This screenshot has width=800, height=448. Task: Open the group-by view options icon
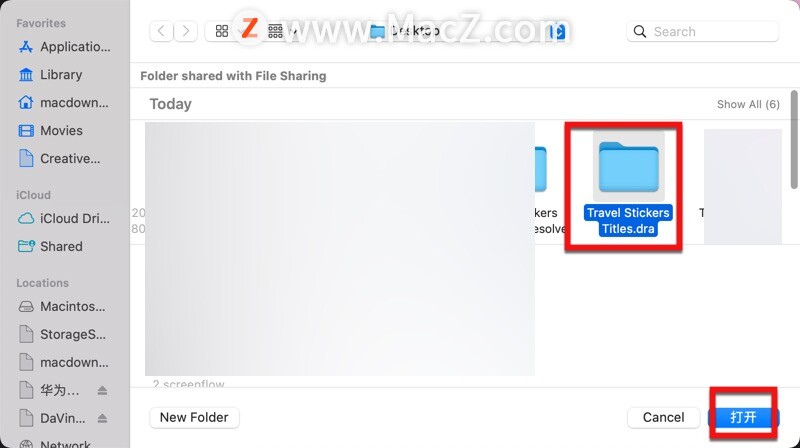click(276, 32)
